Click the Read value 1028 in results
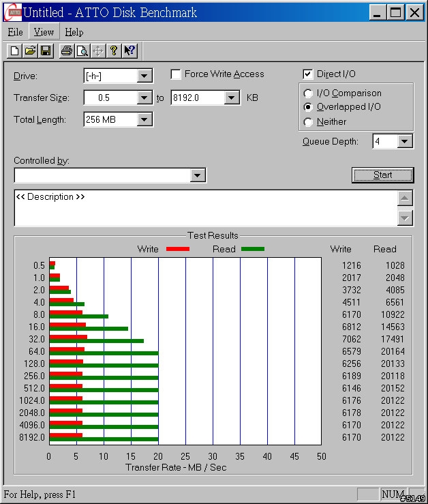Screen dimensions: 428x504 (x=395, y=265)
